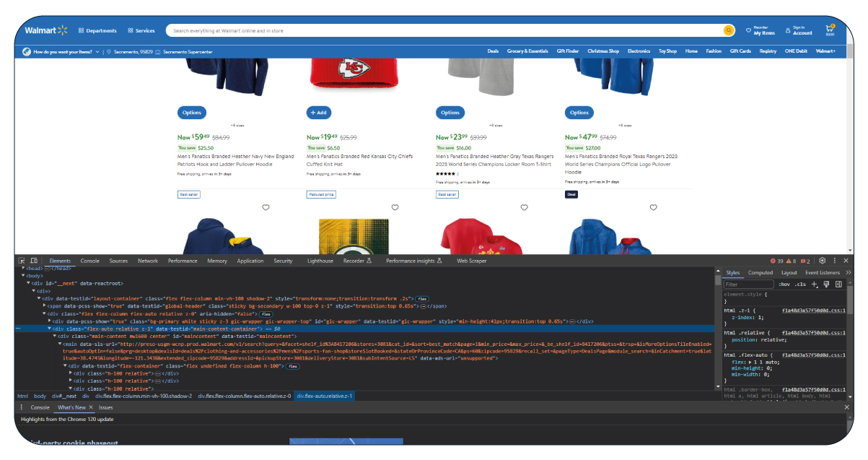Click the how do you want items icon
The width and height of the screenshot is (868, 460).
coord(27,51)
